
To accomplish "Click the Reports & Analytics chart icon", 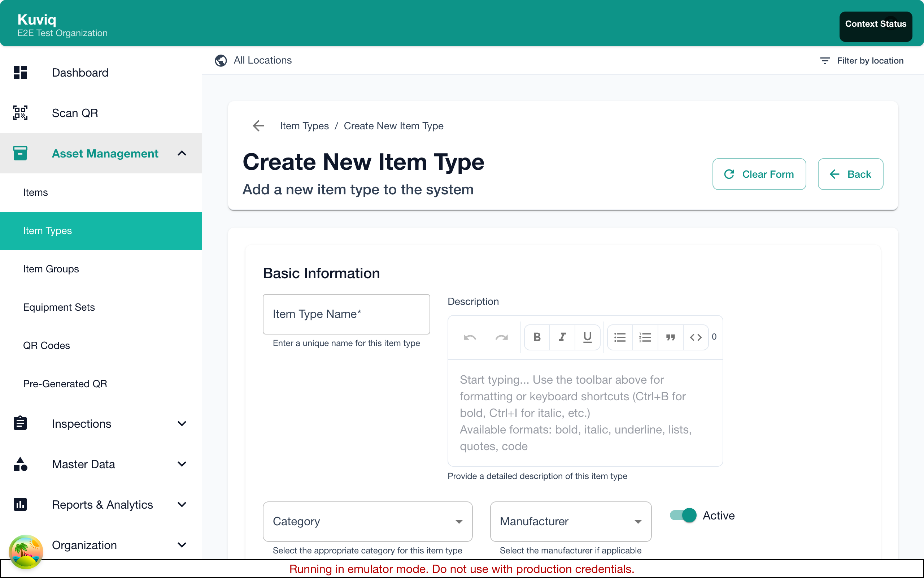I will pyautogui.click(x=20, y=504).
